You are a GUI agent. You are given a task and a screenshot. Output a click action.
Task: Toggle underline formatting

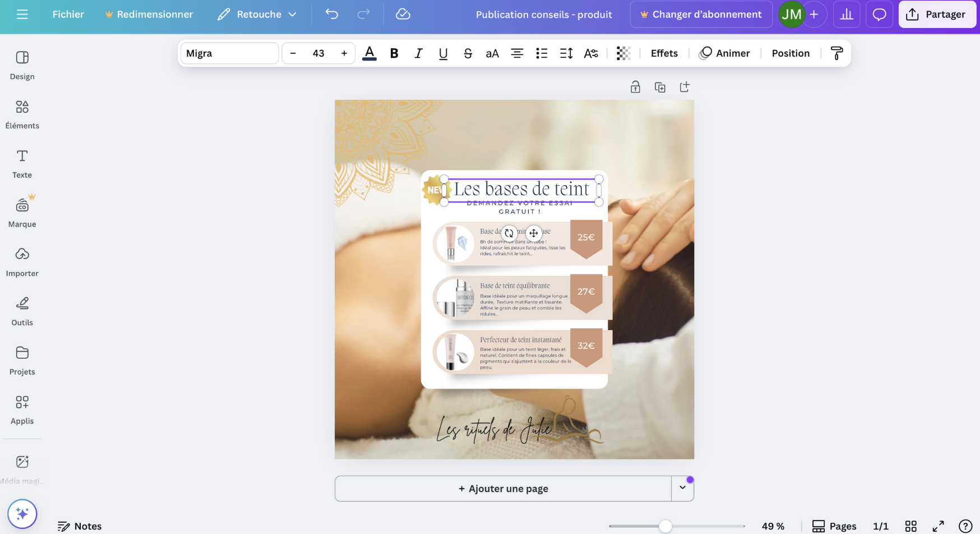point(443,53)
